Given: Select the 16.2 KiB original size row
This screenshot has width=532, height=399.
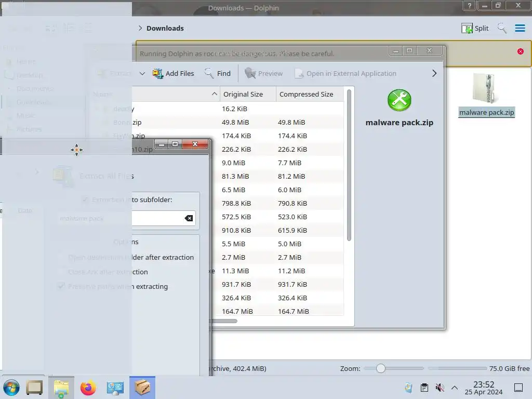Looking at the screenshot, I should 234,109.
